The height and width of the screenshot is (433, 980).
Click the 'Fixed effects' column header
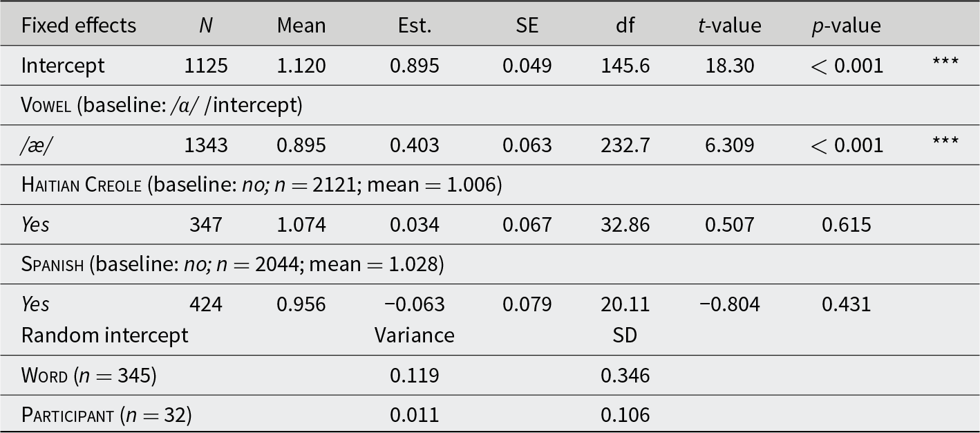(x=79, y=26)
